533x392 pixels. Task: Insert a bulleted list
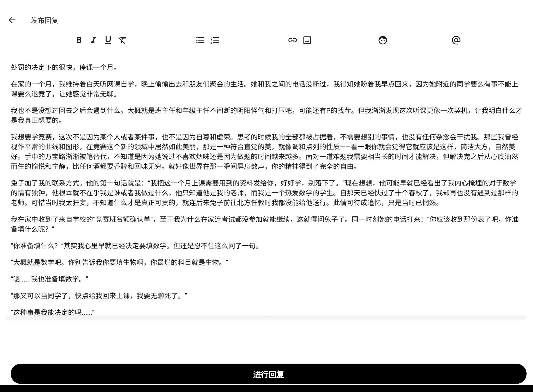tap(200, 40)
